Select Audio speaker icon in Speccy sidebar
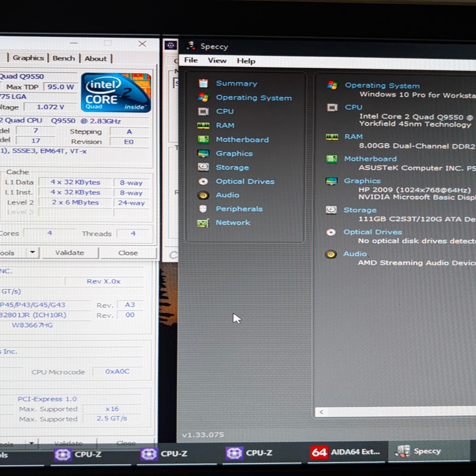Image resolution: width=476 pixels, height=476 pixels. click(203, 195)
